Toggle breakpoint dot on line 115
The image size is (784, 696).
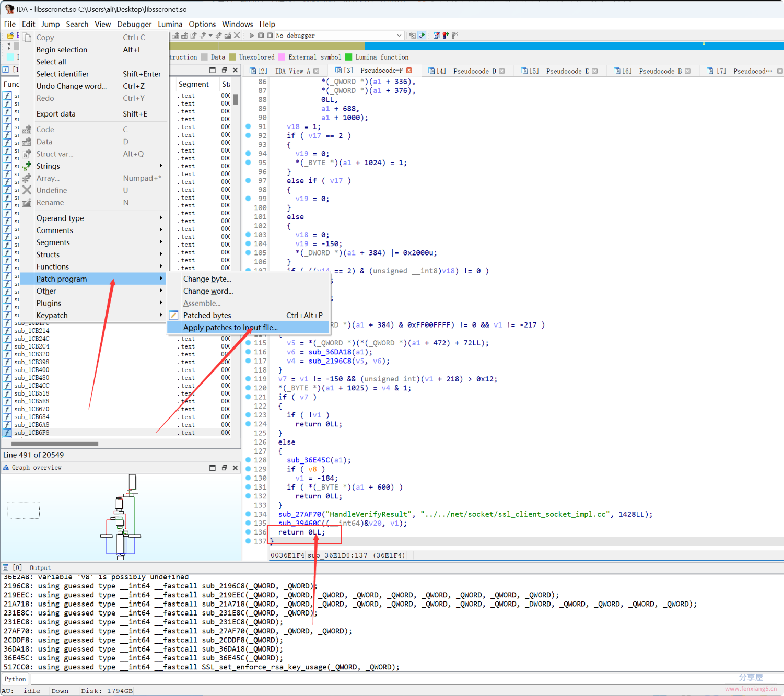pos(248,343)
